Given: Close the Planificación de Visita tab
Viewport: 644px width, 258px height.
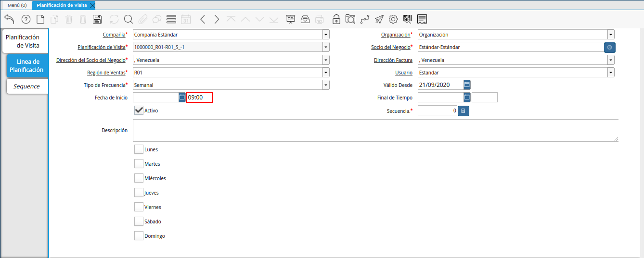Looking at the screenshot, I should 92,5.
